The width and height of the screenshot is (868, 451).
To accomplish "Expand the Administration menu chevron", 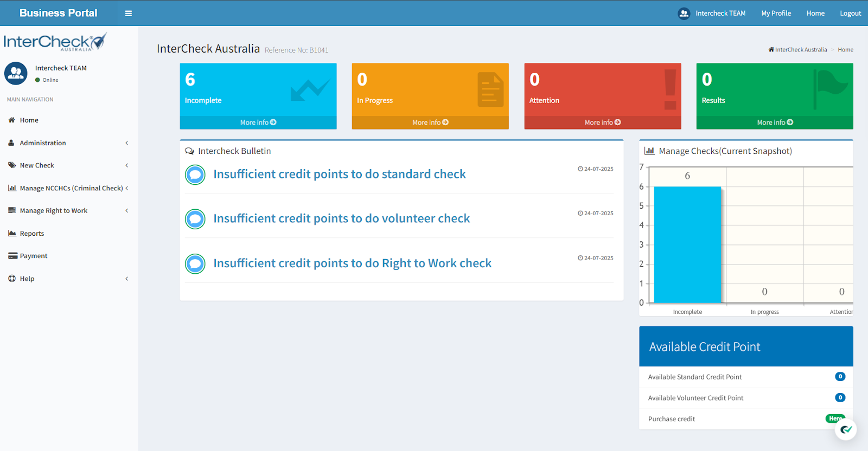I will (126, 143).
